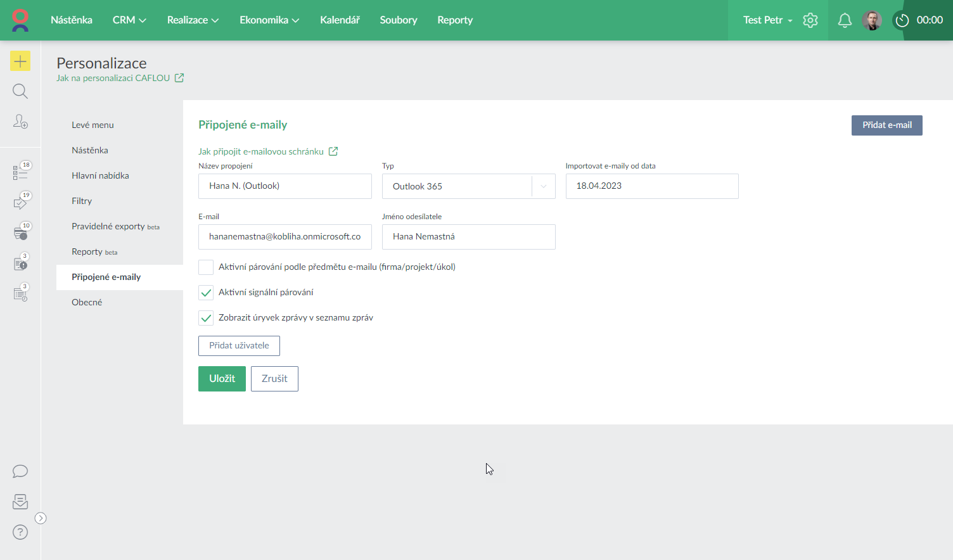Open the Typ Outlook 365 dropdown
953x560 pixels.
[x=468, y=186]
